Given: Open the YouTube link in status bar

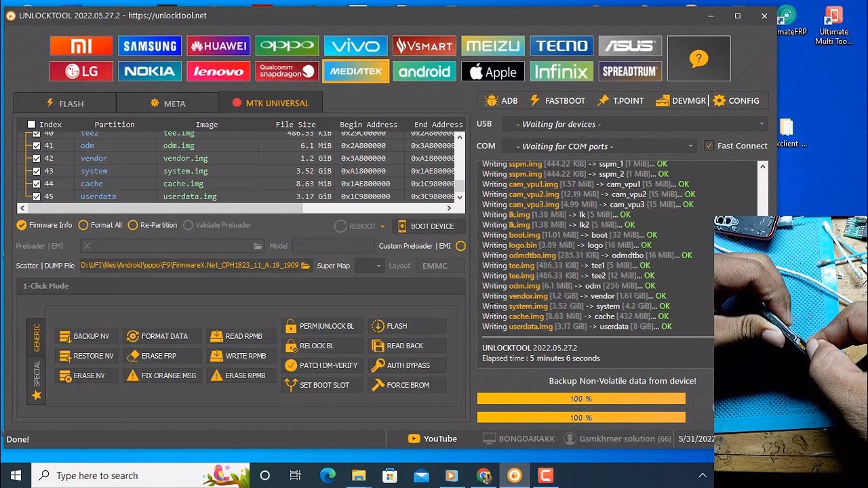Looking at the screenshot, I should point(433,439).
